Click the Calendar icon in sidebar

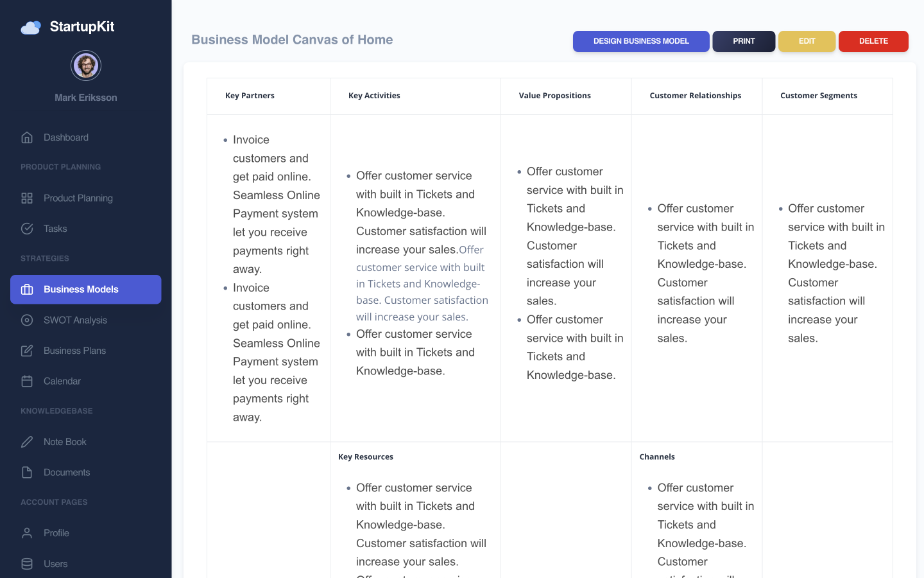(x=27, y=381)
